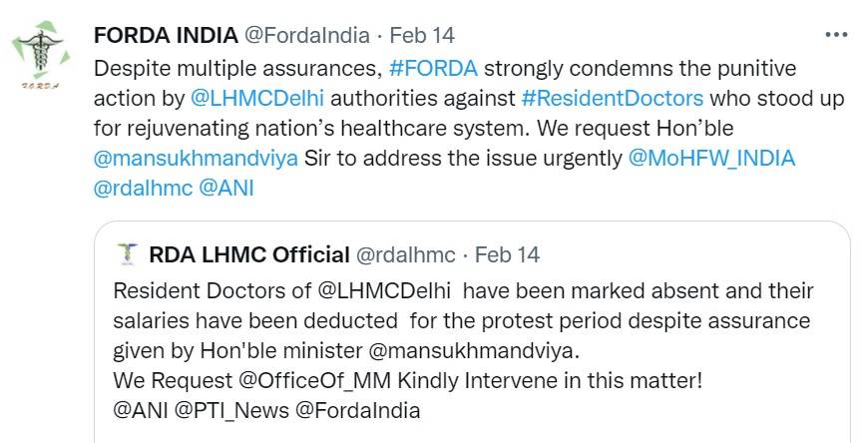Visit the @LHMCDelhi mention in main tweet
The height and width of the screenshot is (443, 868).
[258, 99]
